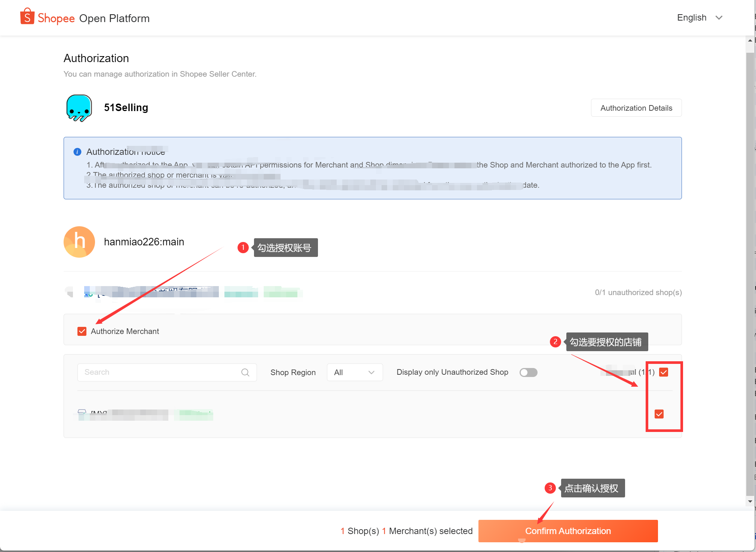Focus the shop Search field
The height and width of the screenshot is (552, 756).
tap(167, 372)
